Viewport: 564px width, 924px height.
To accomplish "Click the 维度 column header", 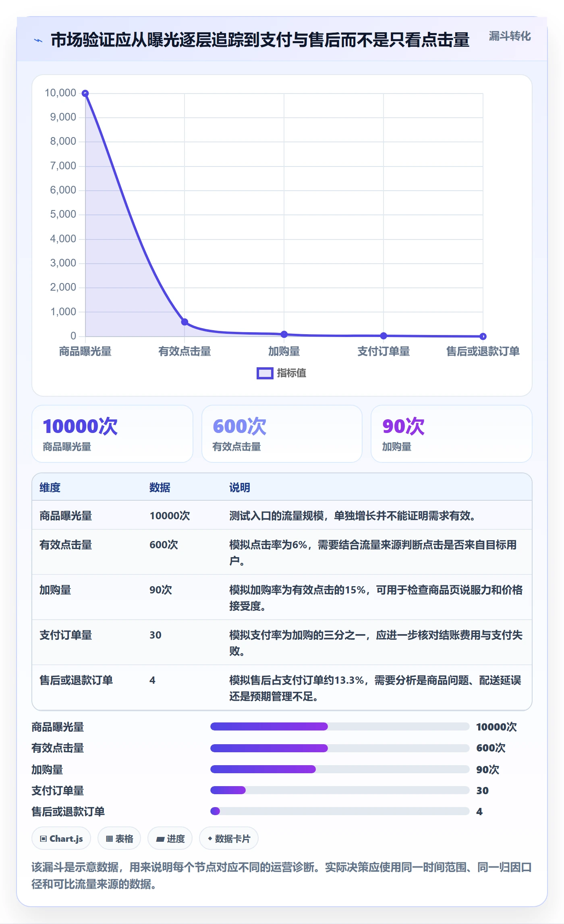I will pyautogui.click(x=50, y=487).
